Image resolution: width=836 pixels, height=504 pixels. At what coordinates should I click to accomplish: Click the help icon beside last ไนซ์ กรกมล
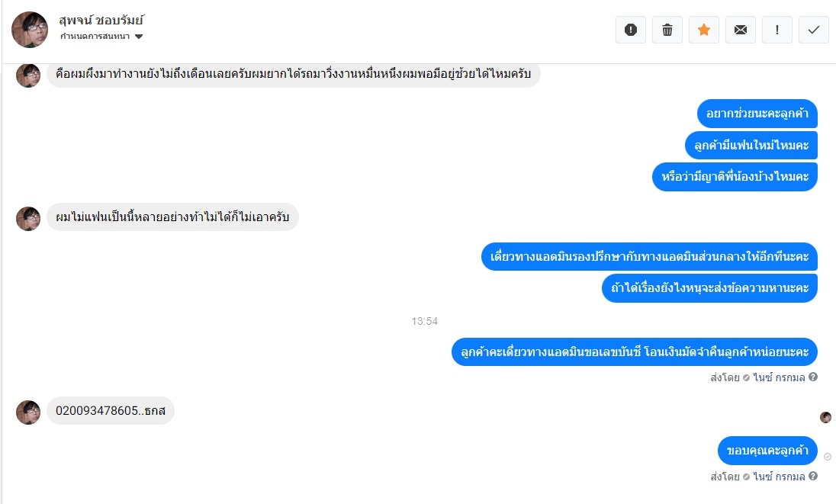(813, 476)
